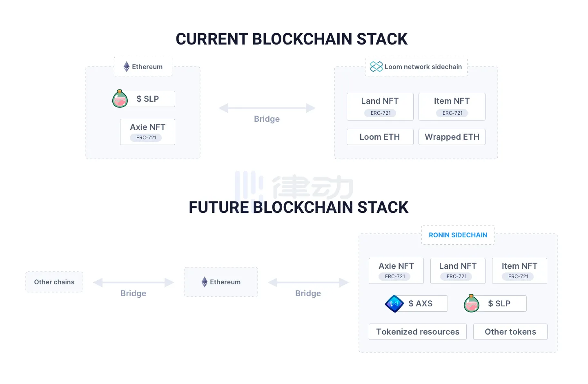Select the Loom ETH box
588x384 pixels.
[x=380, y=137]
